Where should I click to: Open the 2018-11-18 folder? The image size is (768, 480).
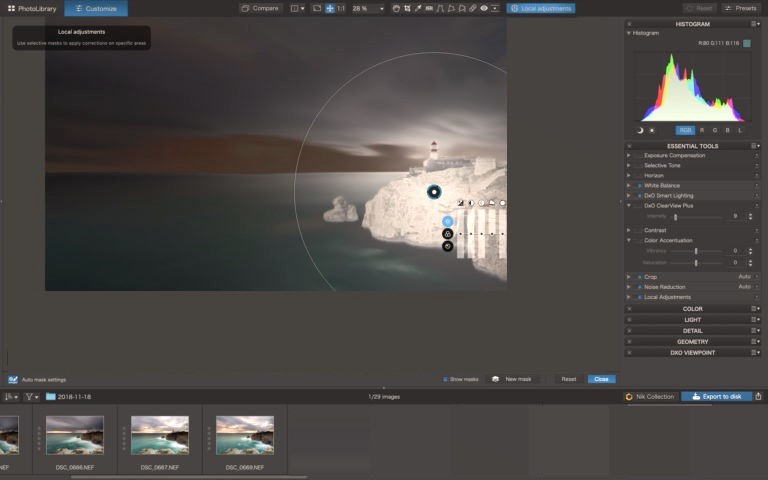(69, 397)
